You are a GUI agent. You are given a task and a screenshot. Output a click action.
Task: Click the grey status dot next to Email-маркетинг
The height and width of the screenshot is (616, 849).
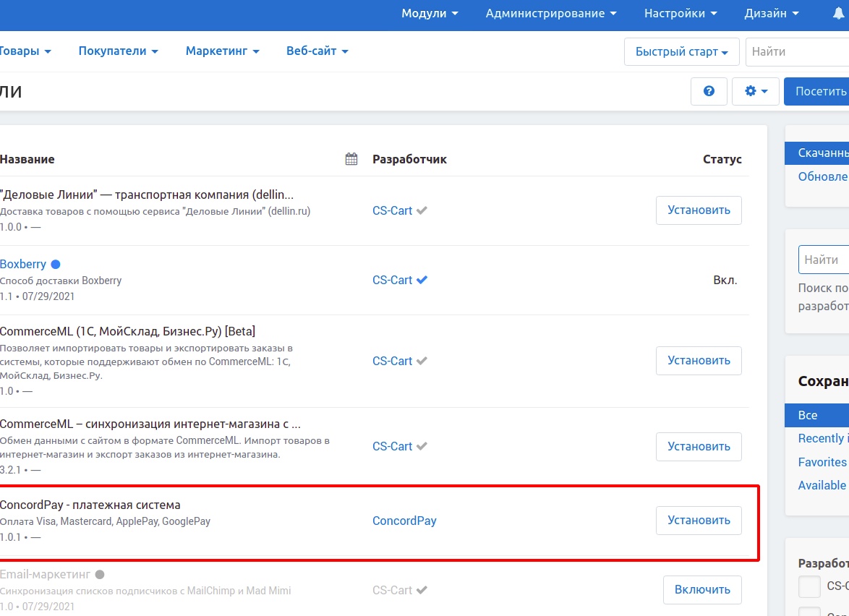100,574
